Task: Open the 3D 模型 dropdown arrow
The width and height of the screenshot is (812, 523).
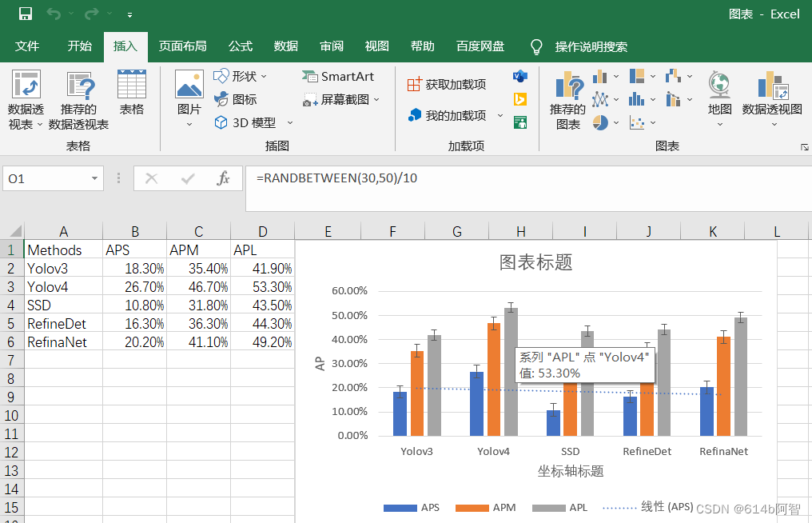Action: point(290,123)
